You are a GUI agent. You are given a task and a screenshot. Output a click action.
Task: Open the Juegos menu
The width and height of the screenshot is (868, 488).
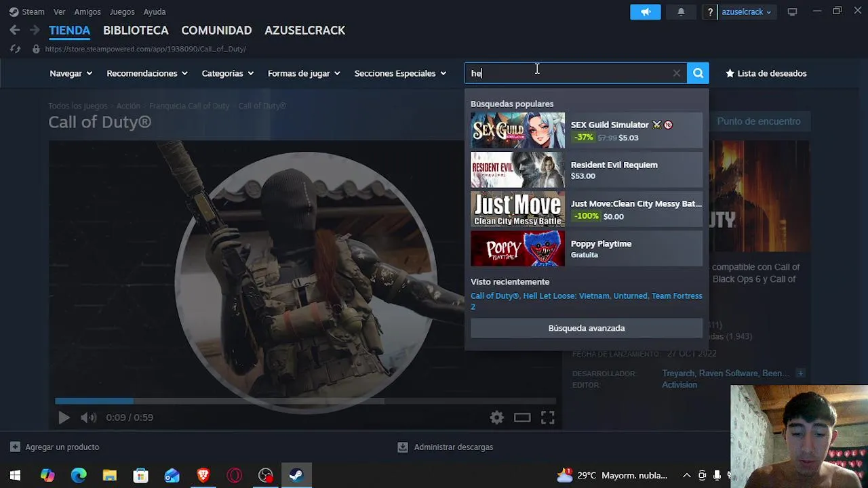122,12
